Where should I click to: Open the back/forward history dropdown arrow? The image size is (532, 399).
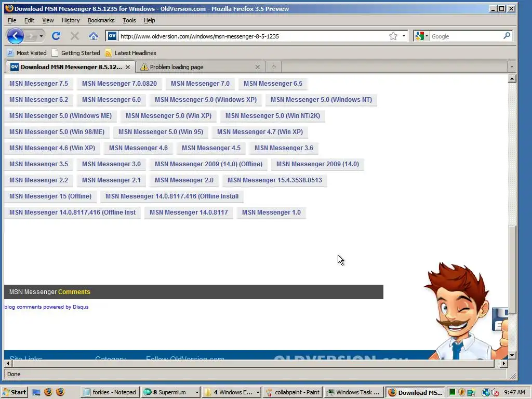click(x=41, y=36)
